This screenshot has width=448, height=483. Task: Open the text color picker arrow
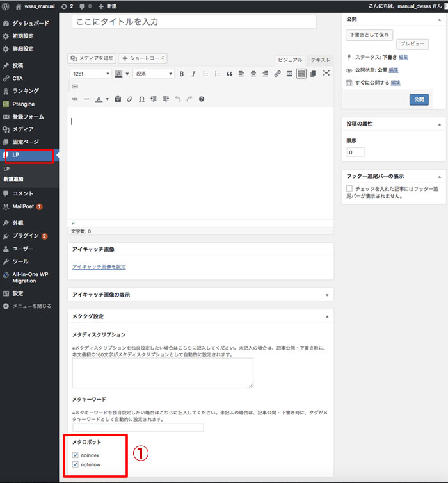tap(107, 99)
